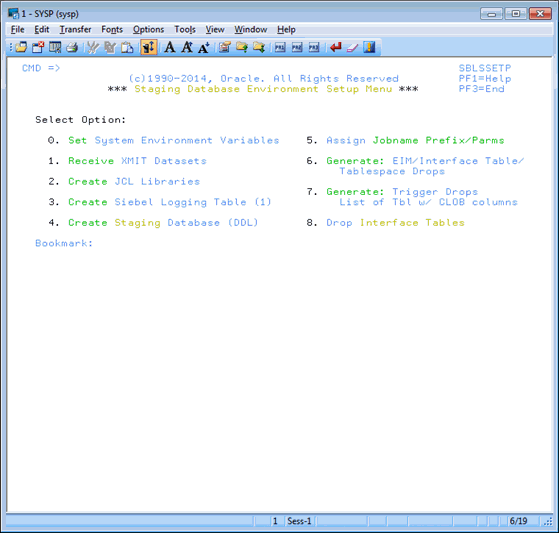The image size is (559, 533).
Task: Click the exclamation attention icon
Action: 369,47
